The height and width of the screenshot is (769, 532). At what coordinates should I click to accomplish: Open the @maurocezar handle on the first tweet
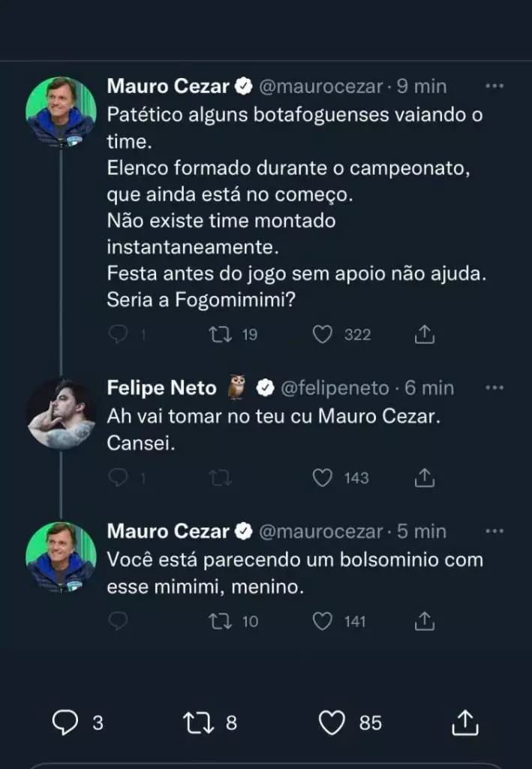pyautogui.click(x=321, y=86)
